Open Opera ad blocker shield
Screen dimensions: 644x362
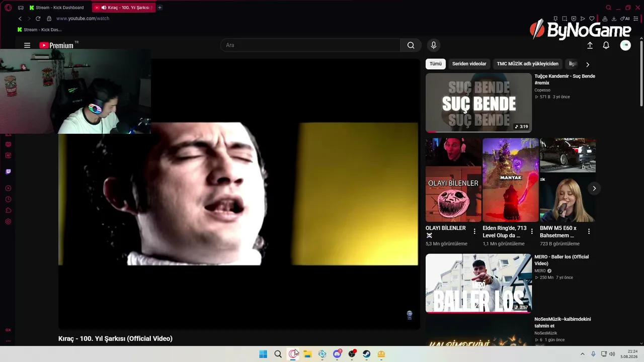[574, 19]
